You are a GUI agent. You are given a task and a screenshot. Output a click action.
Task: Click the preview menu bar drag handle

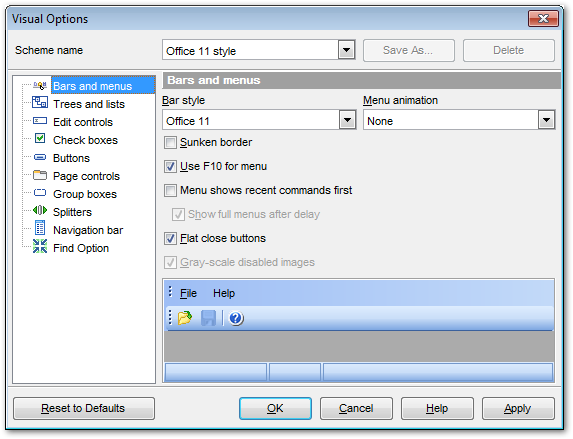[170, 292]
